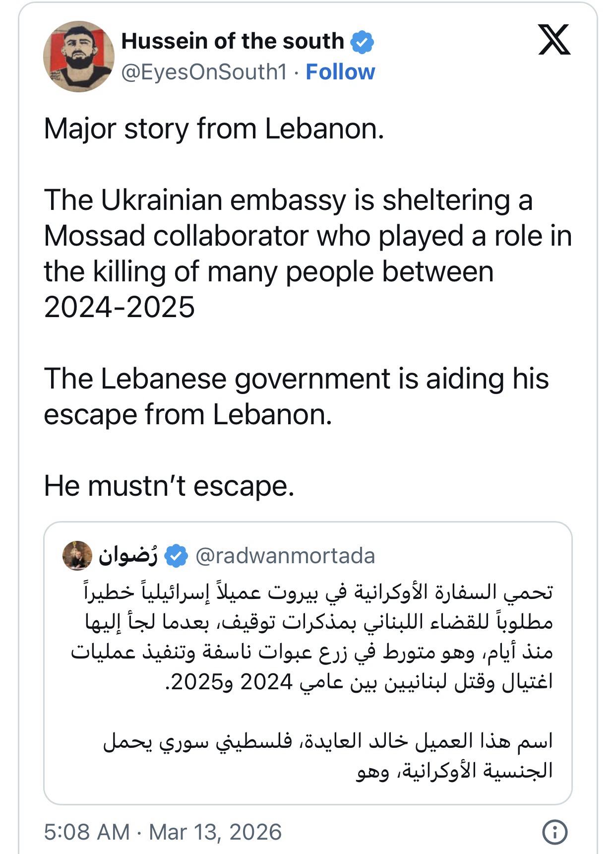
Task: Open the quoted author رضوان's small avatar
Action: (77, 556)
